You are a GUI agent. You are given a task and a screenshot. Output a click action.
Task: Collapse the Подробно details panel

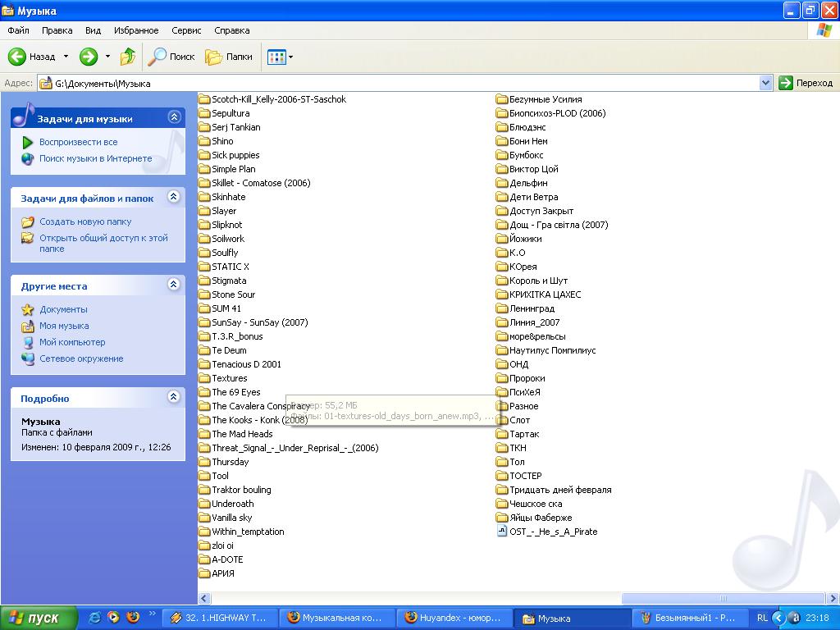point(173,397)
